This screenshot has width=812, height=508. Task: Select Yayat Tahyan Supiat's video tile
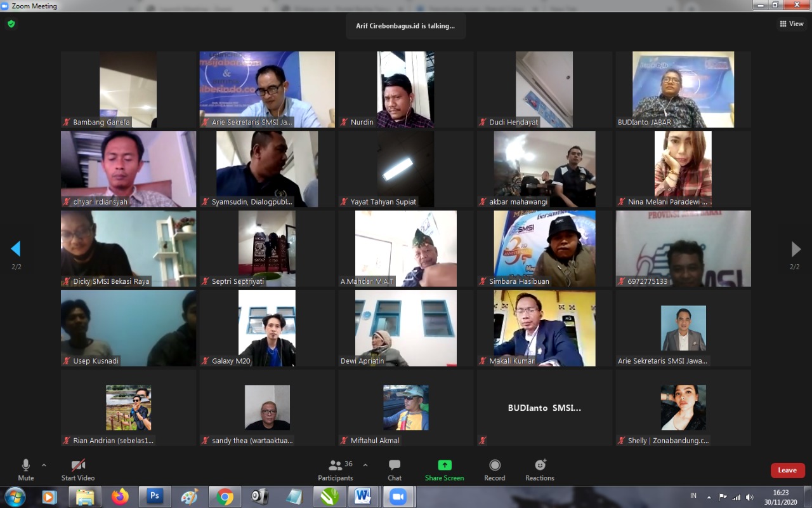point(406,169)
